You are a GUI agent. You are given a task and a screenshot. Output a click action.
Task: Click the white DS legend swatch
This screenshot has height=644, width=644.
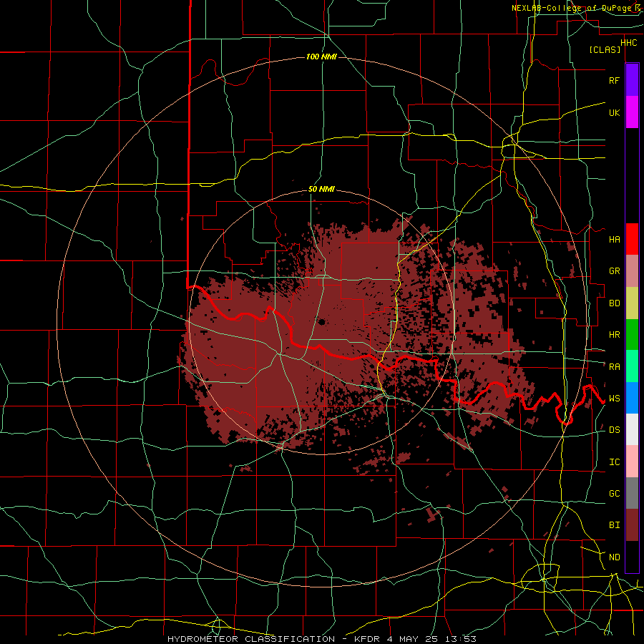pos(632,429)
